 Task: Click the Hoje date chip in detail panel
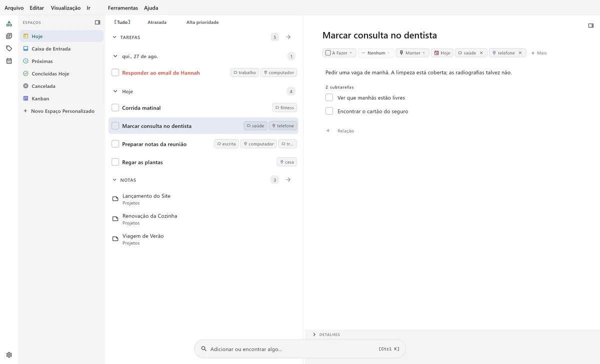442,53
